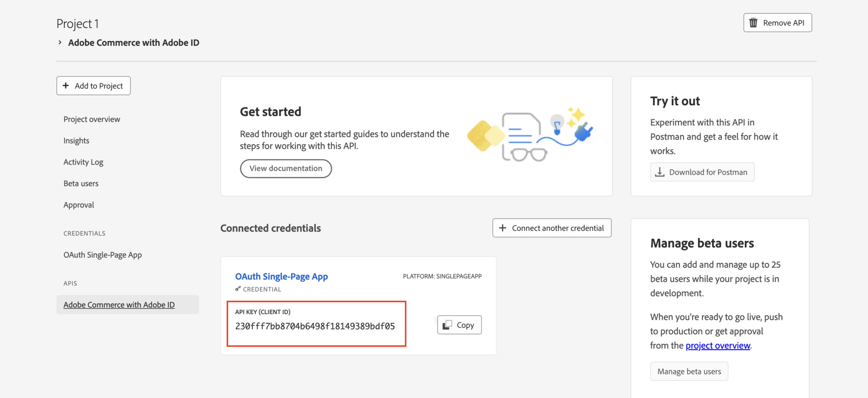Click the trash icon in Remove API

point(753,23)
